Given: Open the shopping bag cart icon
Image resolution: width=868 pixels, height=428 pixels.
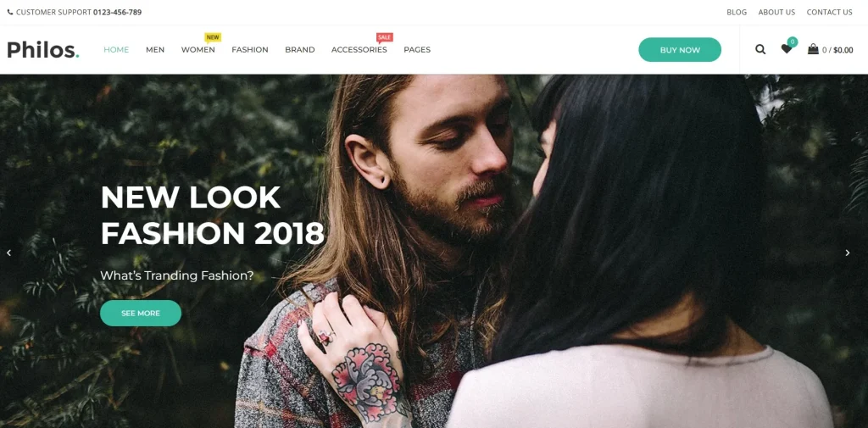Looking at the screenshot, I should pyautogui.click(x=813, y=49).
